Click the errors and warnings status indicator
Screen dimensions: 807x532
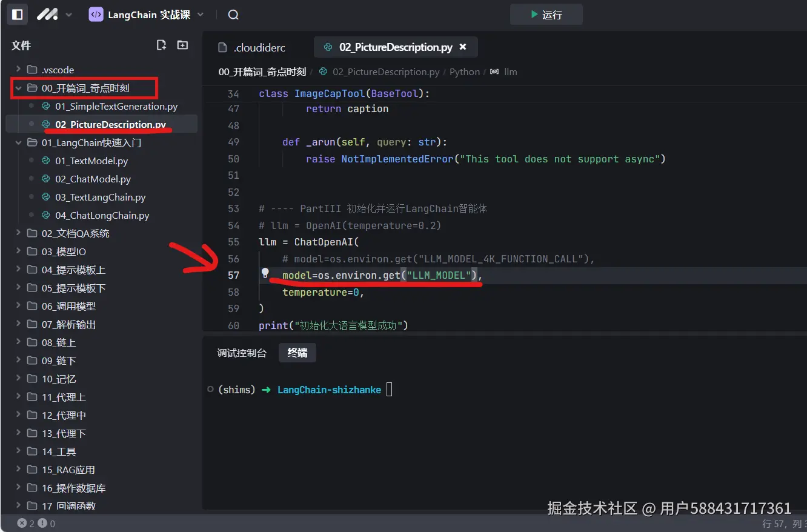(x=36, y=524)
